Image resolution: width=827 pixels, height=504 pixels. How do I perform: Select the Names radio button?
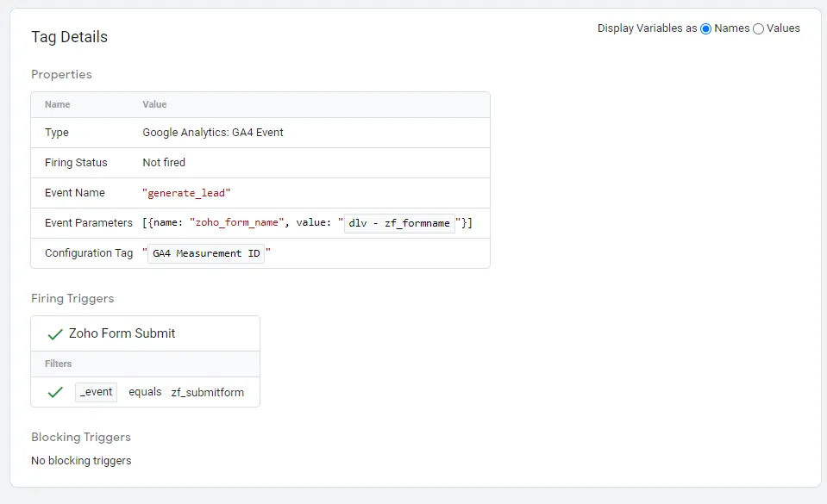click(706, 28)
